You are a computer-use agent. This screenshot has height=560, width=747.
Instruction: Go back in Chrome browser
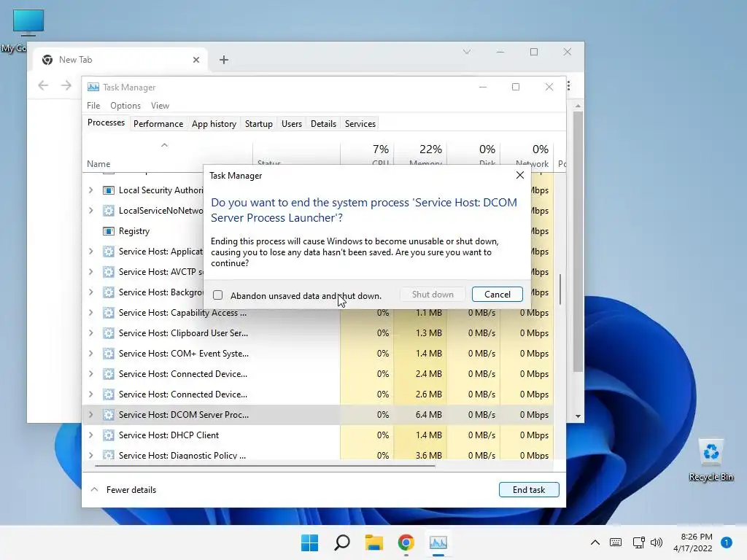pyautogui.click(x=43, y=85)
